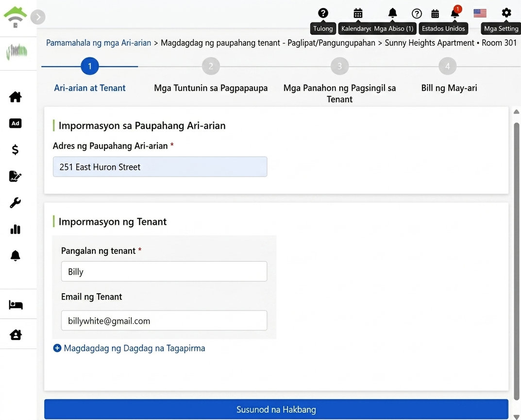The image size is (521, 420).
Task: Click the Adres ng Paupahang Ari-arian field
Action: point(160,167)
